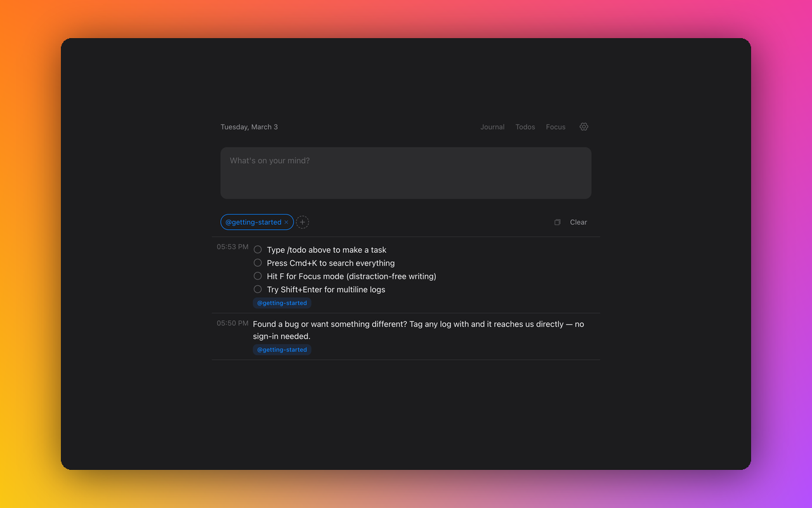Select the 05:50 PM timestamp label
The height and width of the screenshot is (508, 812).
pos(232,323)
